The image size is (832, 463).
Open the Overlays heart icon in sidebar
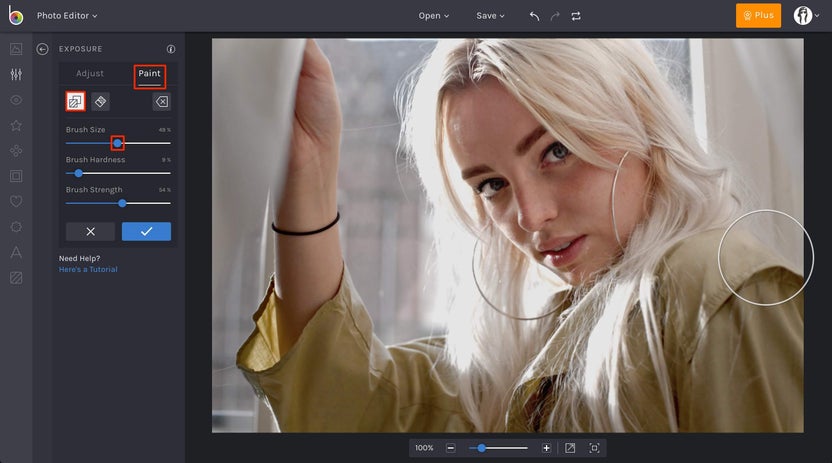(16, 201)
